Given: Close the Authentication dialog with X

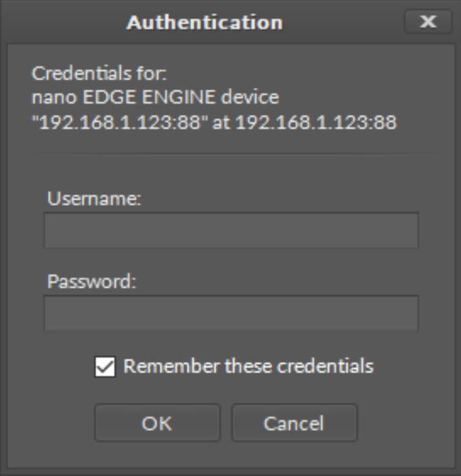Looking at the screenshot, I should tap(428, 22).
